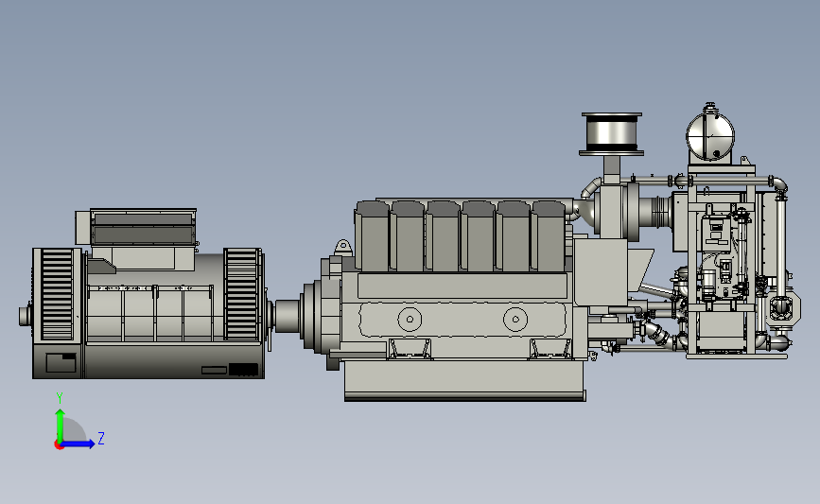Select the turbocharger housing below the air filter
Viewport: 820px width, 504px height.
(x=612, y=212)
